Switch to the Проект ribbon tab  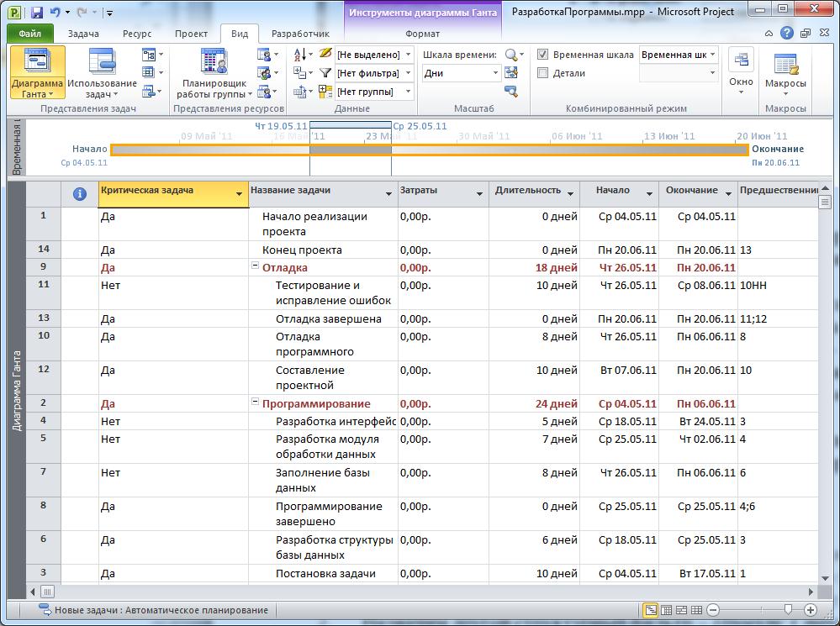191,34
